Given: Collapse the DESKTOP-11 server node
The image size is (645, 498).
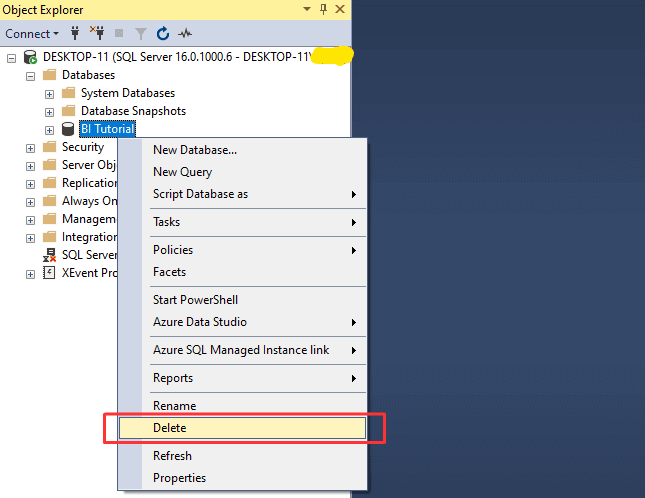Looking at the screenshot, I should 12,58.
